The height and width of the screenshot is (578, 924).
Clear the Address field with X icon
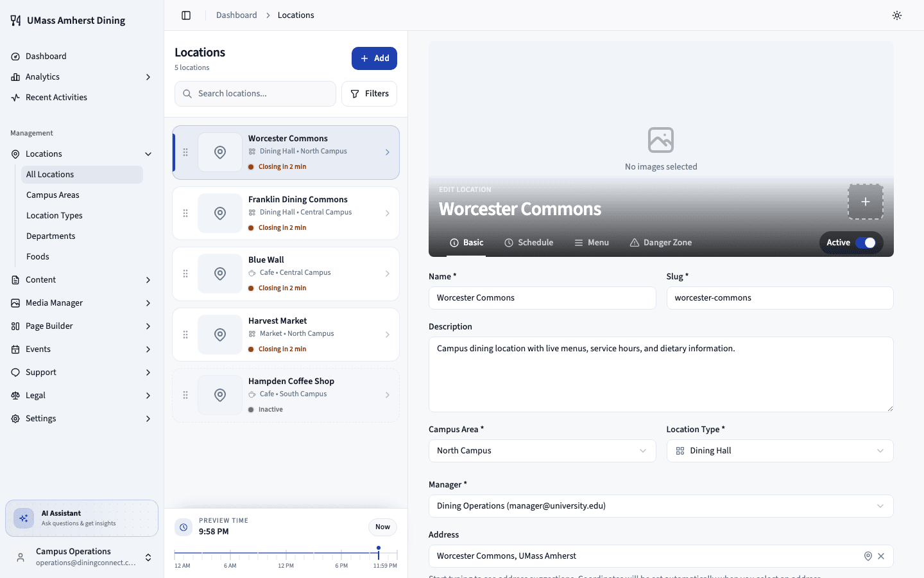[x=881, y=556]
